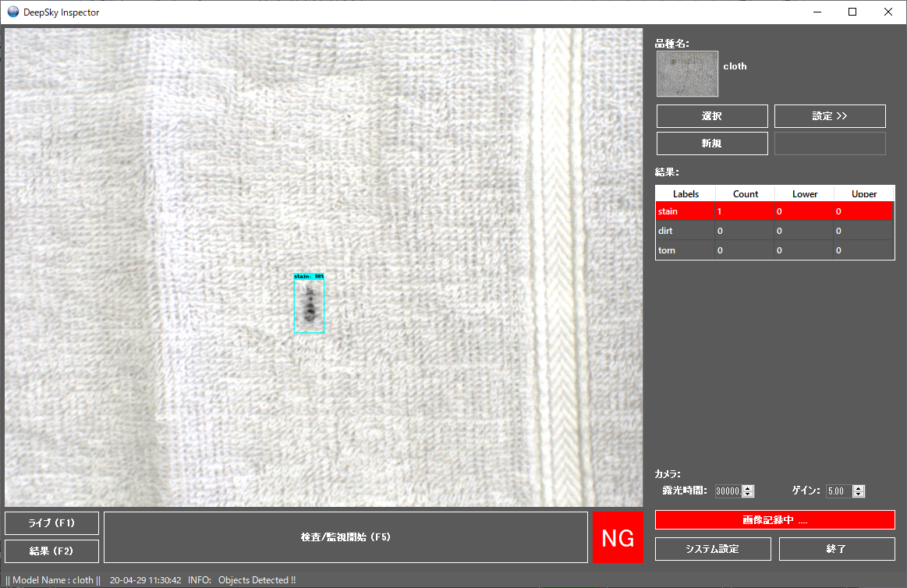
Task: Close the DeepSky Inspector window
Action: [888, 12]
